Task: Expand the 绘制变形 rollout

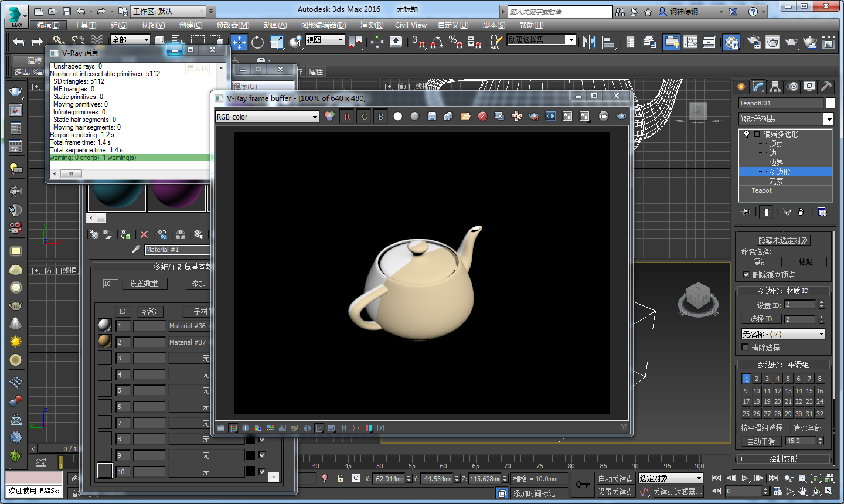Action: click(x=783, y=459)
